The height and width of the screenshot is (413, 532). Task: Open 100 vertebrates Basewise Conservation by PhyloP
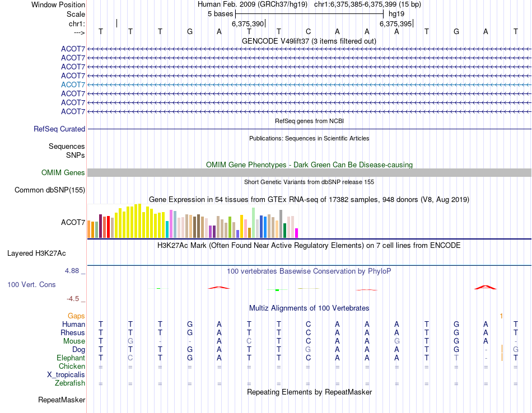309,271
